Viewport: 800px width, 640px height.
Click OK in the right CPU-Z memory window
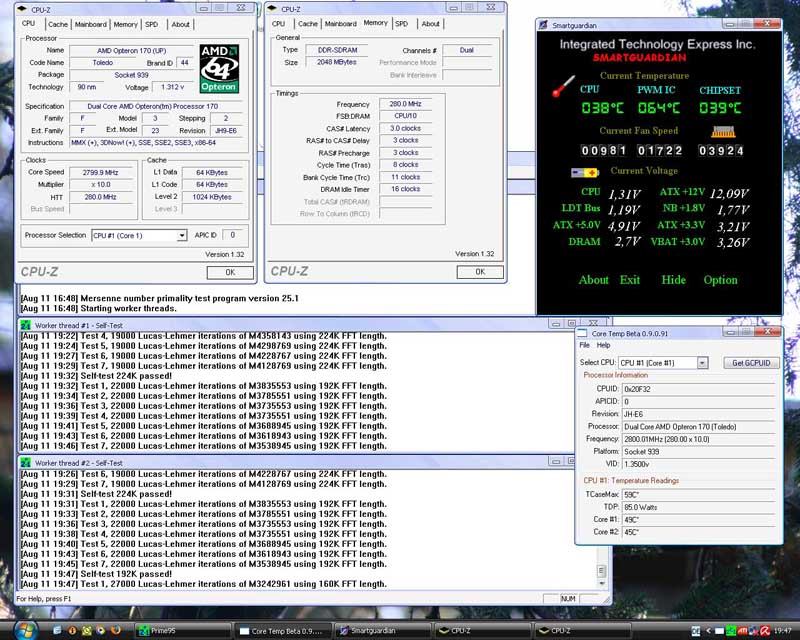[x=480, y=272]
